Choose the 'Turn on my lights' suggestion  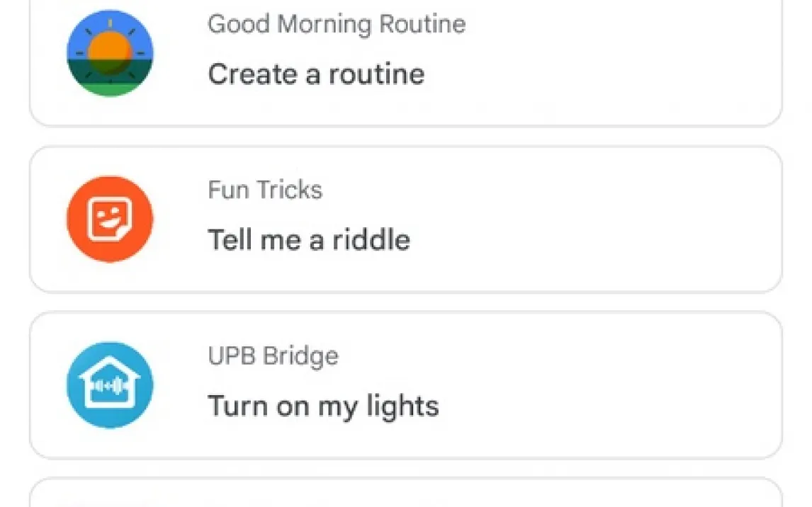323,406
